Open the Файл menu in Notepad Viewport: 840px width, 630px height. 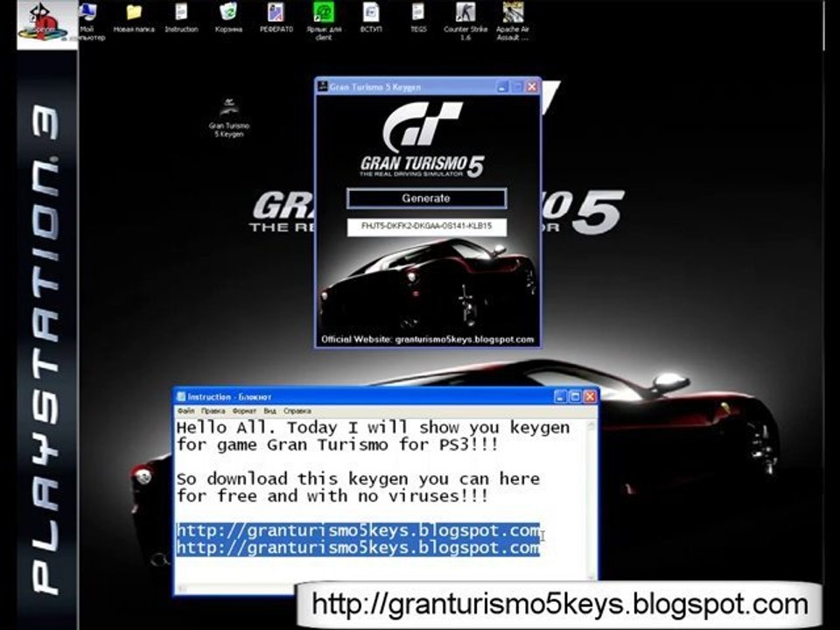pos(185,411)
